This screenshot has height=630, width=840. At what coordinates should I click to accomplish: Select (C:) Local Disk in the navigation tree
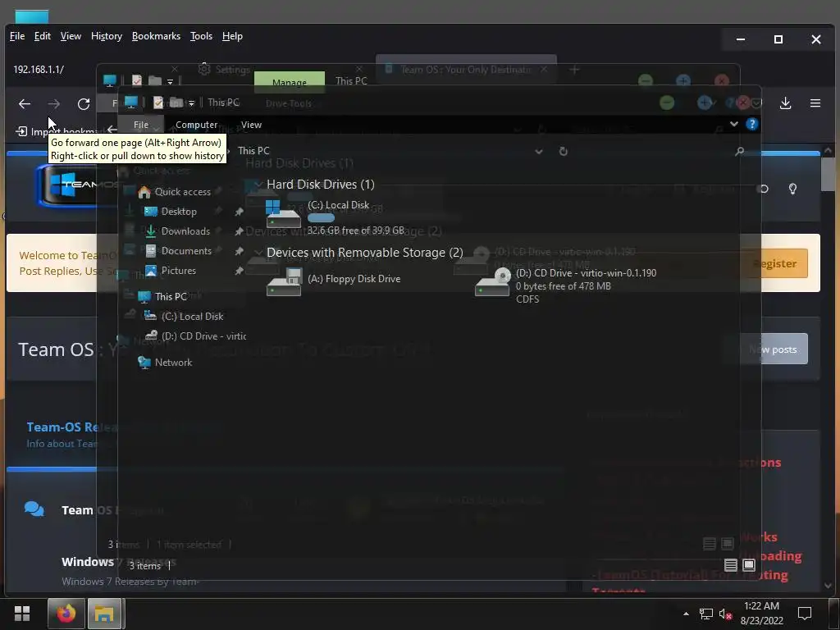185,317
